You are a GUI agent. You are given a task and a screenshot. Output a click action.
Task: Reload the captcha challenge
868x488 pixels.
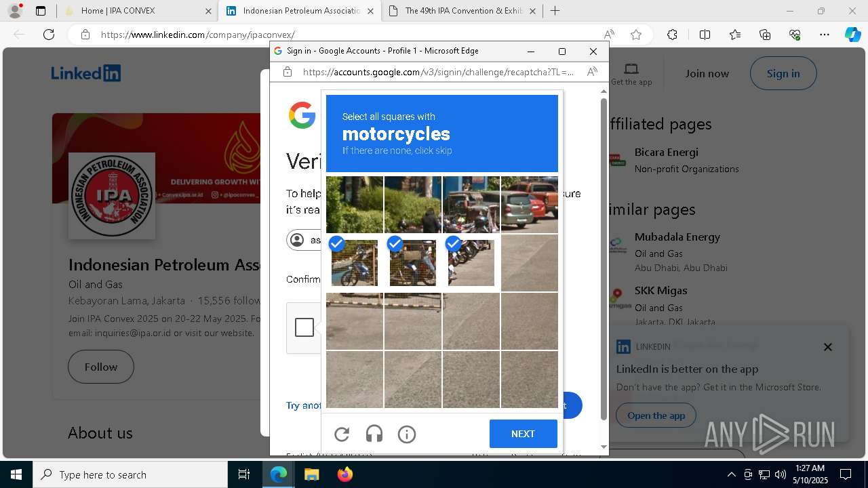(x=342, y=434)
